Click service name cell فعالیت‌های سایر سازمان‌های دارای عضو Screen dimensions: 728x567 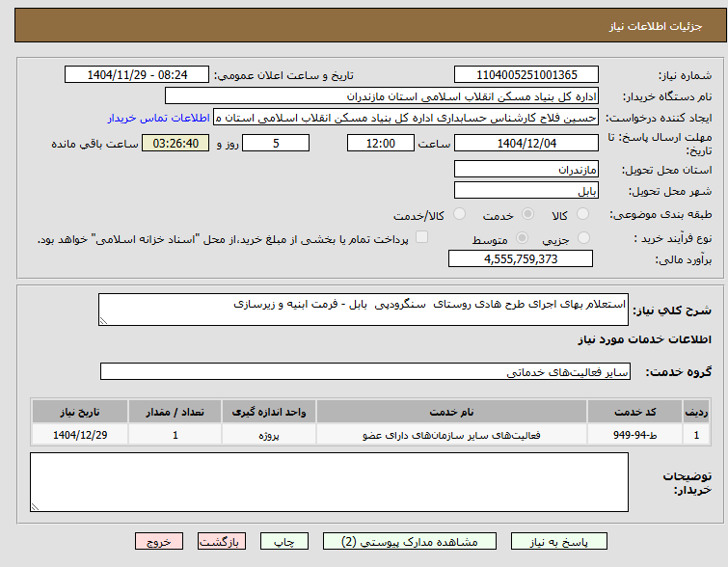(x=451, y=435)
